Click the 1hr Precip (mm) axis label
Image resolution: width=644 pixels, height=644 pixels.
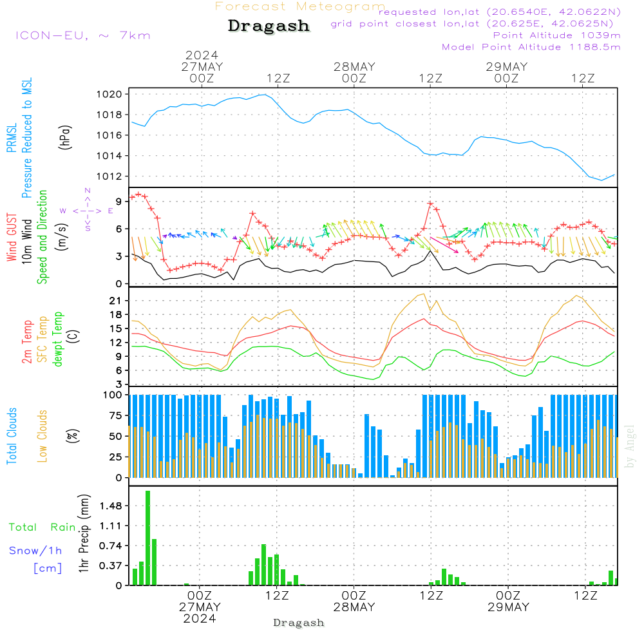pos(84,533)
